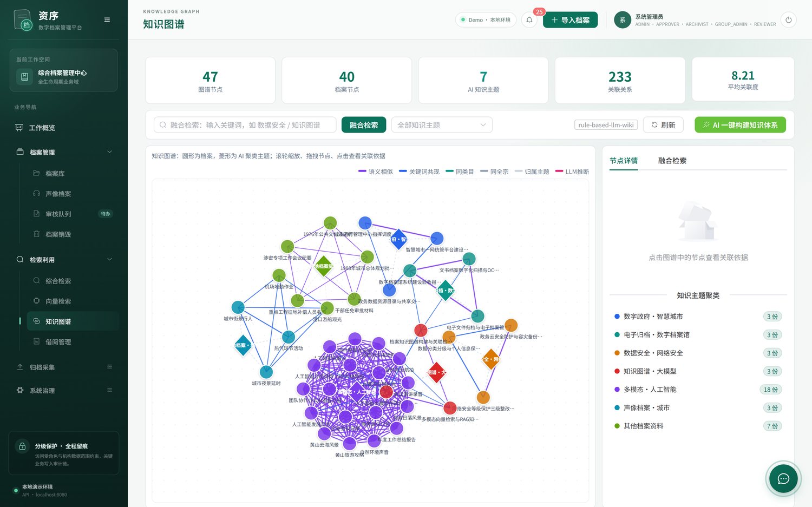The height and width of the screenshot is (507, 812).
Task: Focus the 融合检索 keyword input field
Action: [245, 125]
